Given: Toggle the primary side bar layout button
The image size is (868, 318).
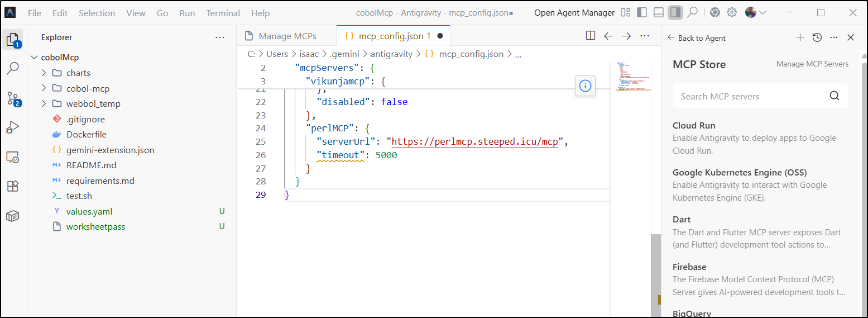Looking at the screenshot, I should (642, 12).
